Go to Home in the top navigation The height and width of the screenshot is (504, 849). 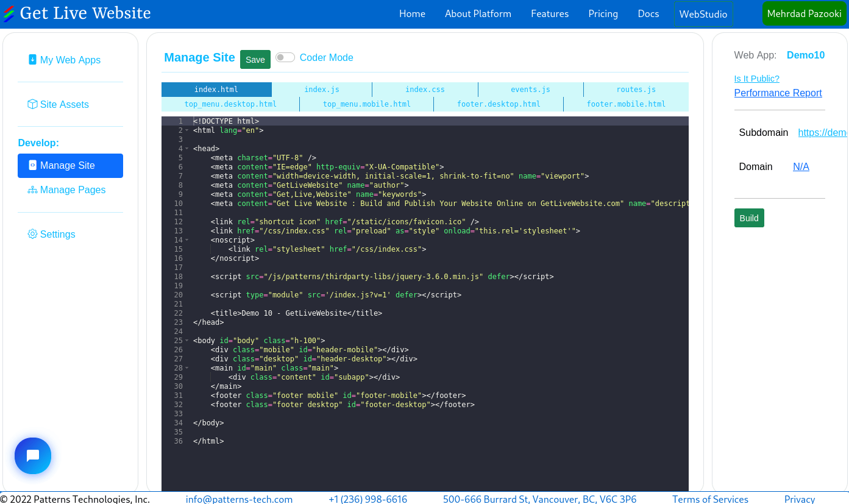point(412,13)
